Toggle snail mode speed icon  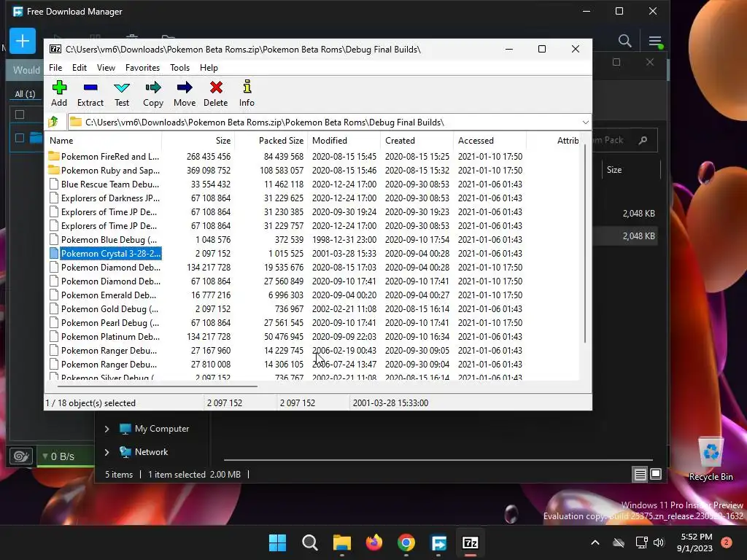[x=21, y=456]
